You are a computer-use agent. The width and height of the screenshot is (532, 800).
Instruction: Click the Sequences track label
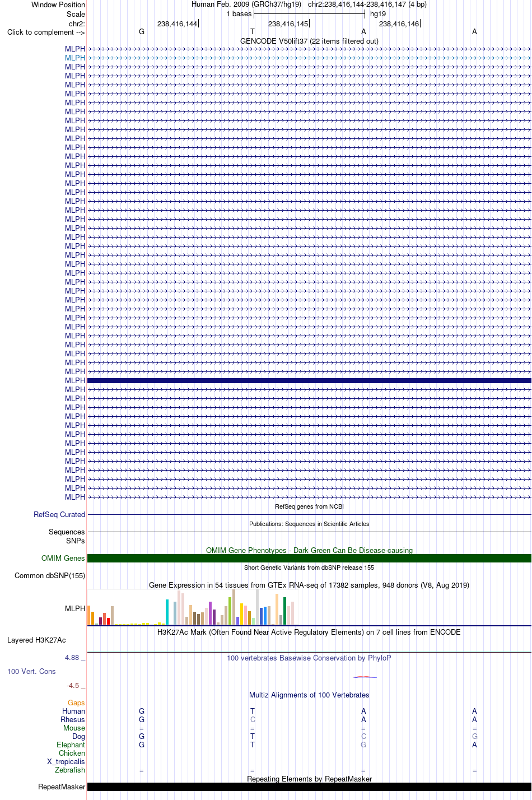(x=67, y=532)
